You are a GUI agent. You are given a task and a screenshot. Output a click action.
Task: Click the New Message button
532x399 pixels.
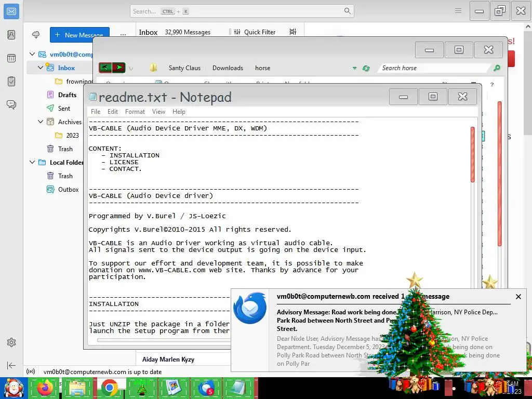[79, 35]
